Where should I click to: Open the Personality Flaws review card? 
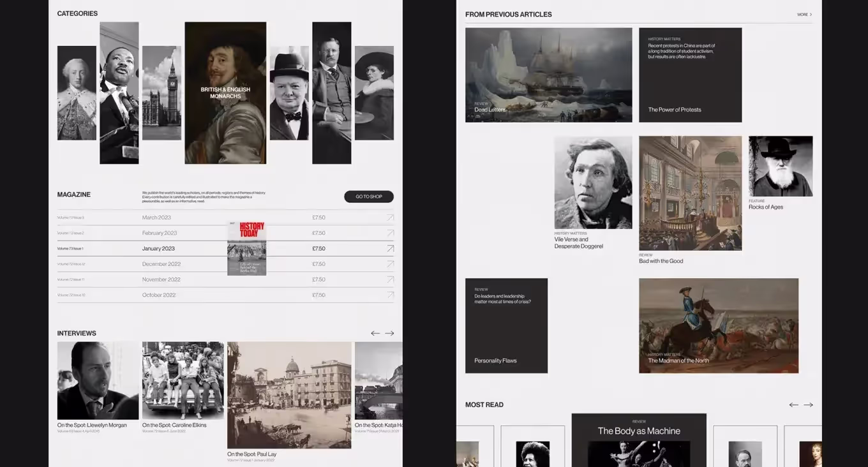point(506,325)
